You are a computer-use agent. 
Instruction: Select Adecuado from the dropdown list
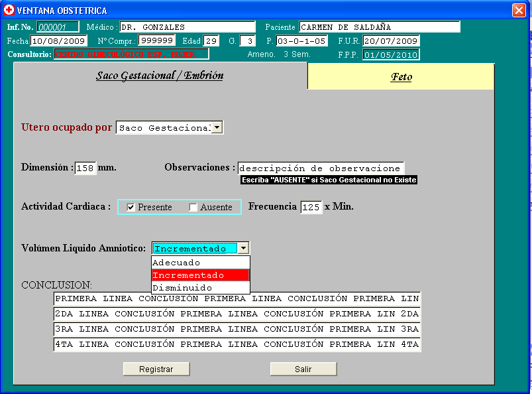201,263
